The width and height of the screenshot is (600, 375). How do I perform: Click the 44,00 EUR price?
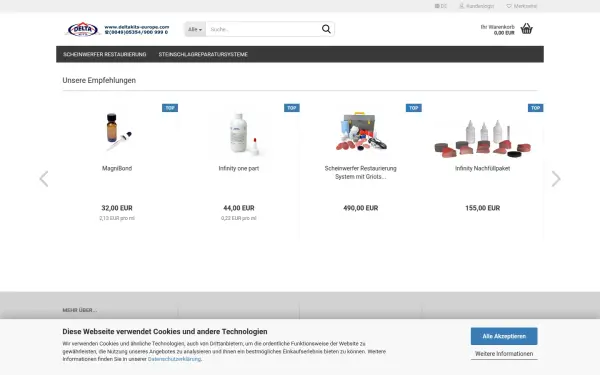239,208
